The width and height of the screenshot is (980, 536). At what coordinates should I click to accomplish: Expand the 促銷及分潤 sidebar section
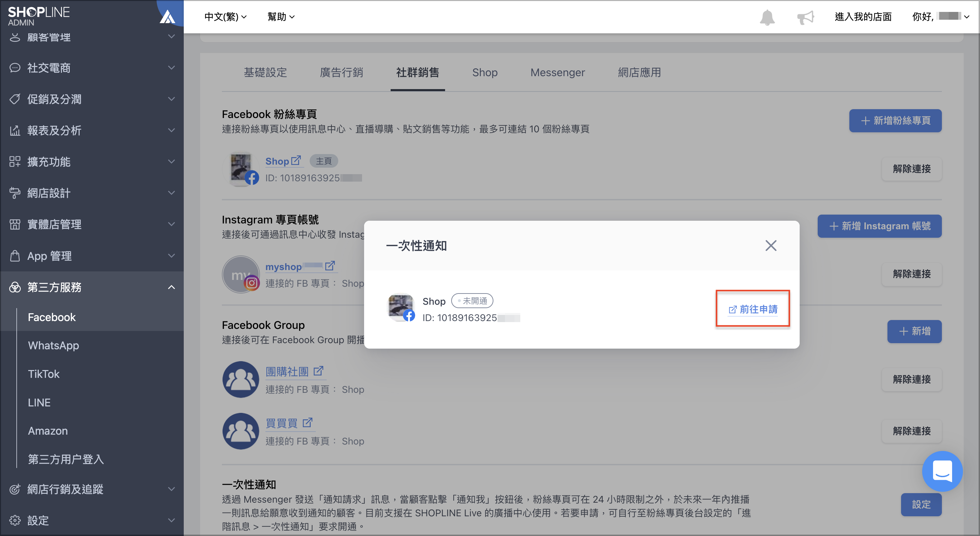coord(171,99)
